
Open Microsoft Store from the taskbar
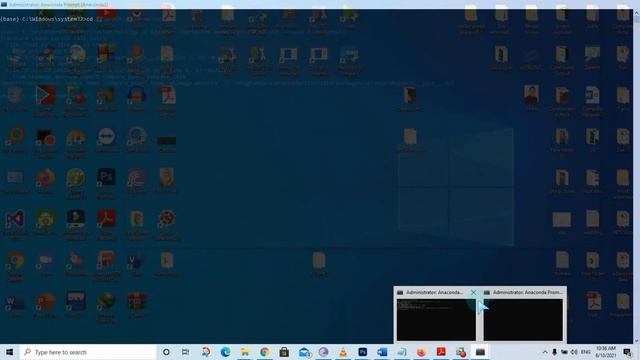coord(284,352)
